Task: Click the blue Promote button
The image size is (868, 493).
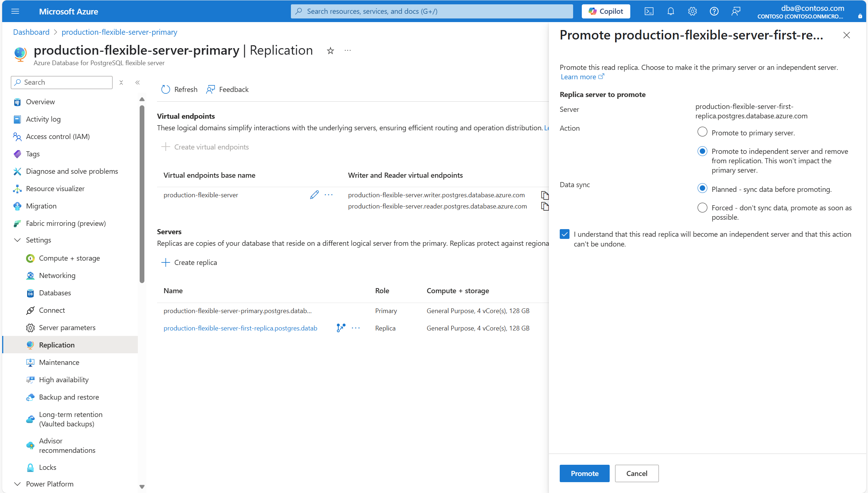Action: tap(584, 473)
